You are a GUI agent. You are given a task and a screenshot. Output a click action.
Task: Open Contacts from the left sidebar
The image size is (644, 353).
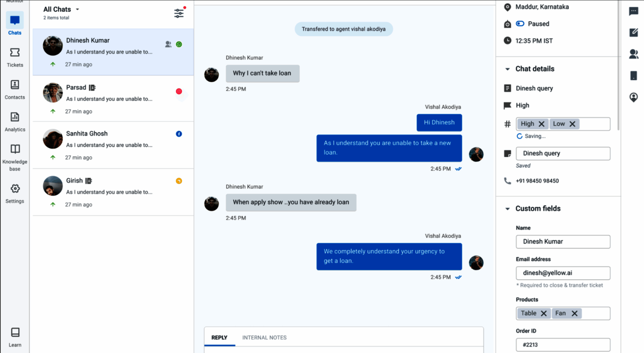pyautogui.click(x=15, y=90)
